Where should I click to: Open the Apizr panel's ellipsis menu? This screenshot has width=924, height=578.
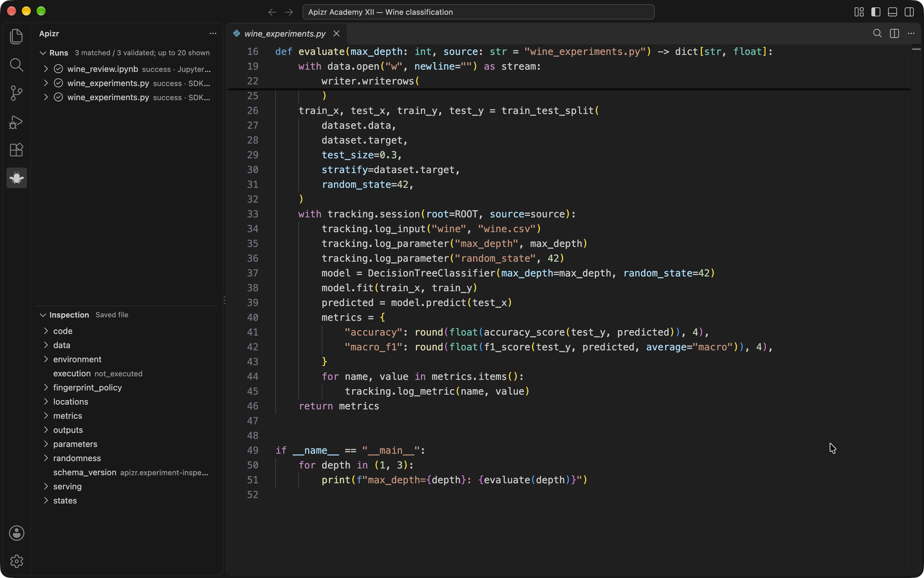click(213, 34)
